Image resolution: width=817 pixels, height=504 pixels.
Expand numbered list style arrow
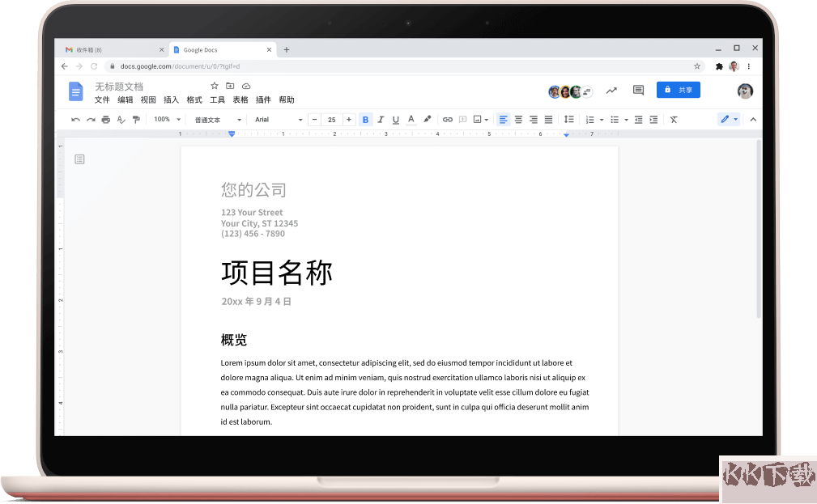pos(602,121)
